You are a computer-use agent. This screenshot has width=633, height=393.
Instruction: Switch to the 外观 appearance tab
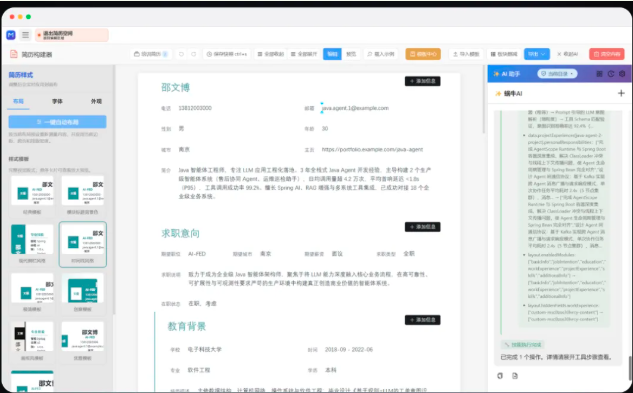pos(96,101)
